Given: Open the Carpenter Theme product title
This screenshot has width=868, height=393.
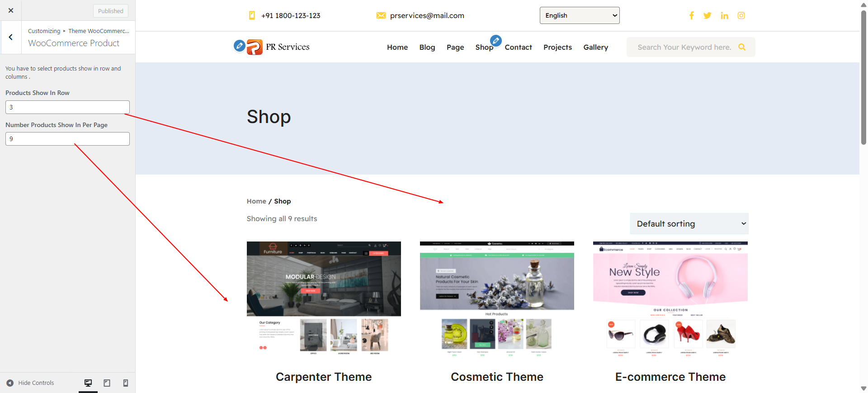Looking at the screenshot, I should click(x=324, y=377).
